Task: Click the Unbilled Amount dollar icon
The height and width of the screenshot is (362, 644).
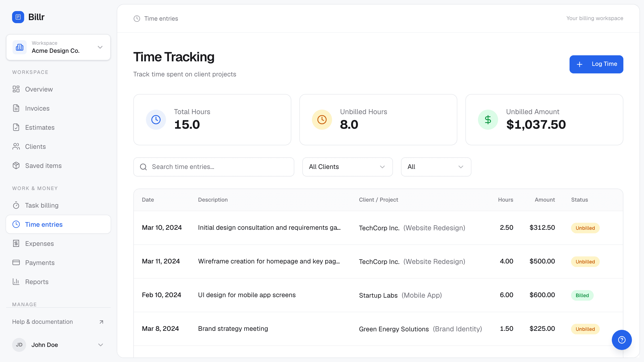Action: 488,120
